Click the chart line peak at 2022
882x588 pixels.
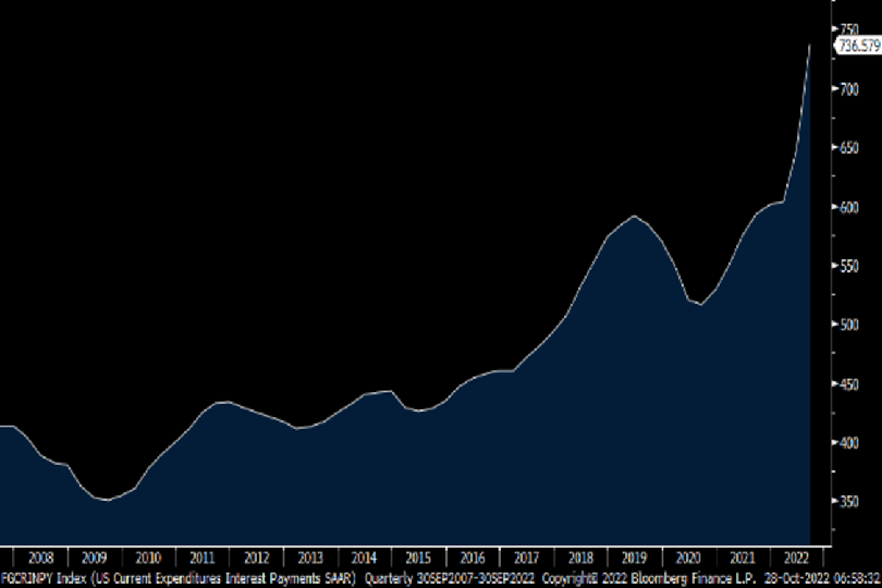point(810,46)
